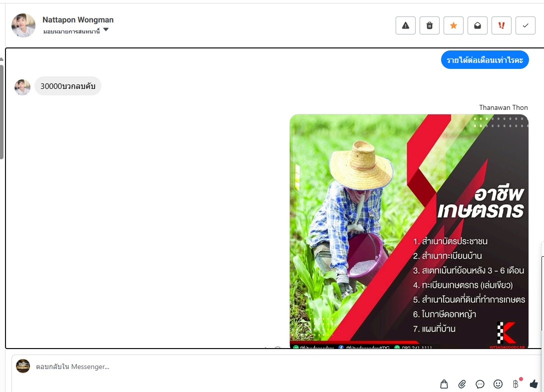This screenshot has width=544, height=392.
Task: Send a thumbs-up like
Action: [534, 384]
